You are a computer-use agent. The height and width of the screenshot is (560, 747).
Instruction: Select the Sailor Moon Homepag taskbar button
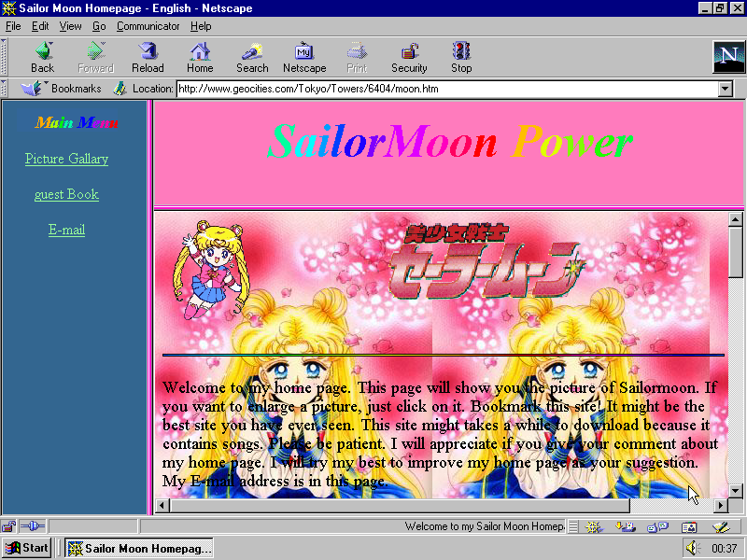(x=138, y=548)
